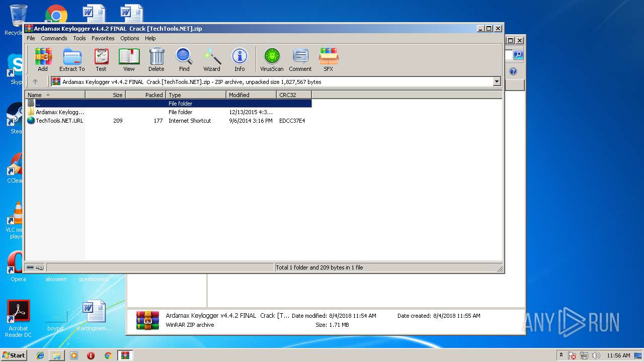
Task: Click the volume speaker tray icon
Action: [596, 355]
